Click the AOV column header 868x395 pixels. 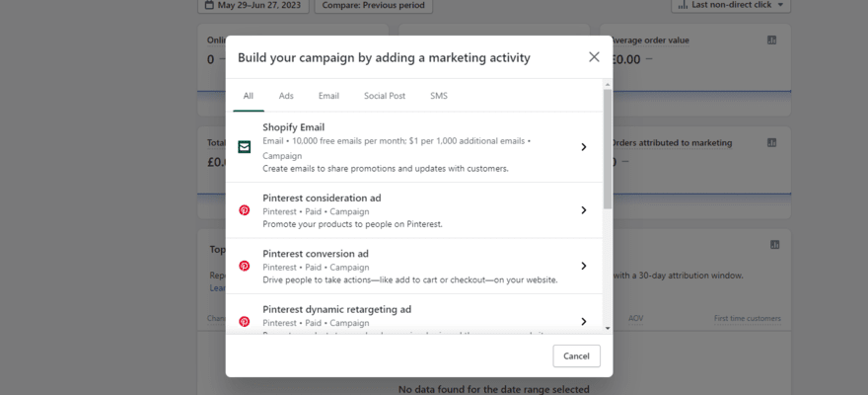coord(636,319)
